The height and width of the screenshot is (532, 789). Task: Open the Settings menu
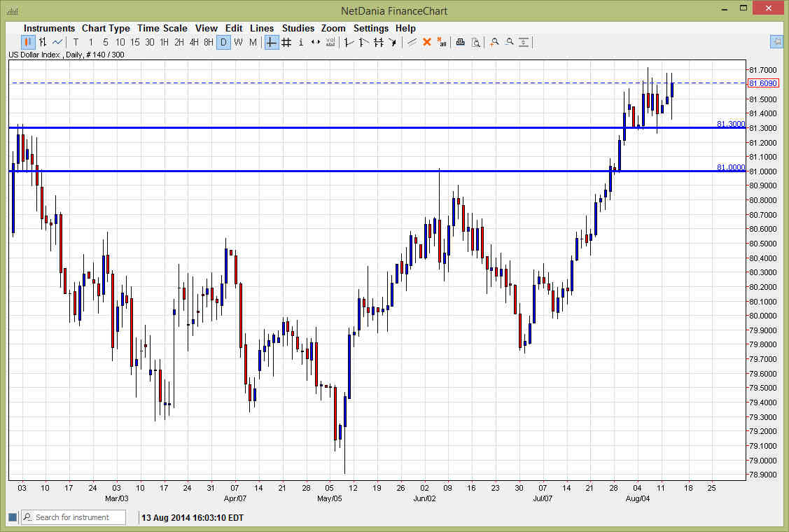(371, 28)
